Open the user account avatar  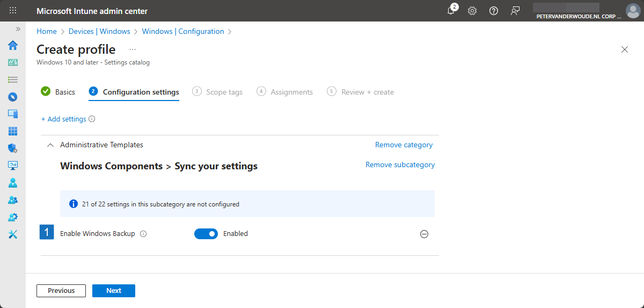click(x=633, y=11)
